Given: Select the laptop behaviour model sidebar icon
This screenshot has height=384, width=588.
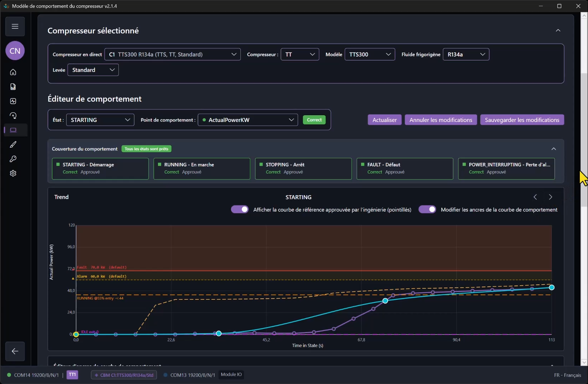Looking at the screenshot, I should point(13,130).
